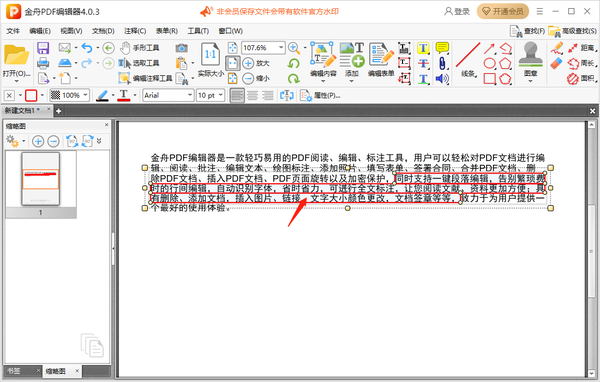
Task: Click the fill highlighter color swatch
Action: 102,95
